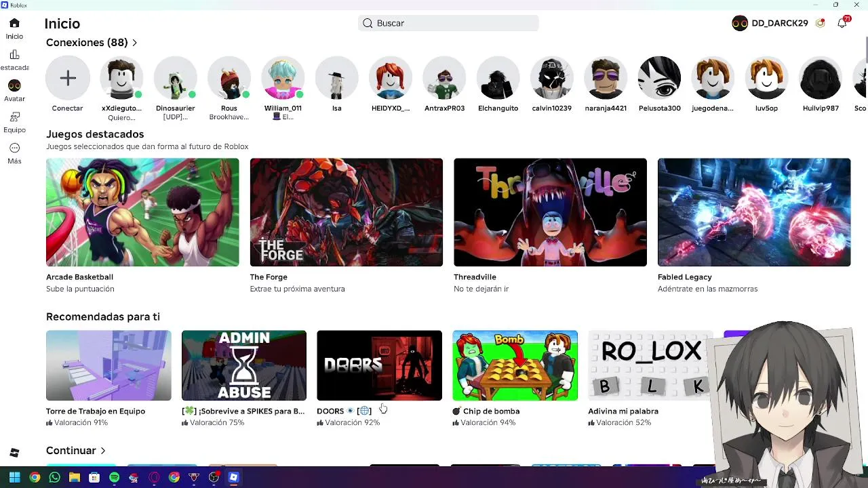Click the 'Sube la puntuación' subtitle
The image size is (868, 488).
pos(80,289)
